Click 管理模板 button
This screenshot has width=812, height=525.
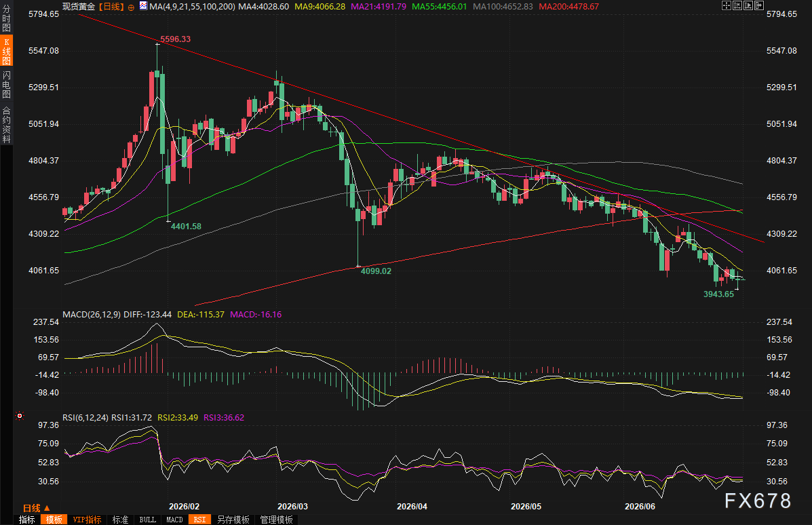[277, 520]
